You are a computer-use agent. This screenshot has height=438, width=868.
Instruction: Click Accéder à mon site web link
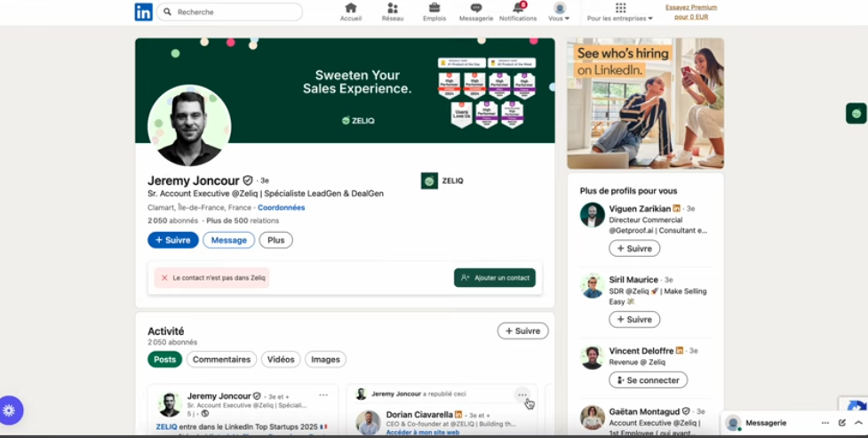coord(422,433)
